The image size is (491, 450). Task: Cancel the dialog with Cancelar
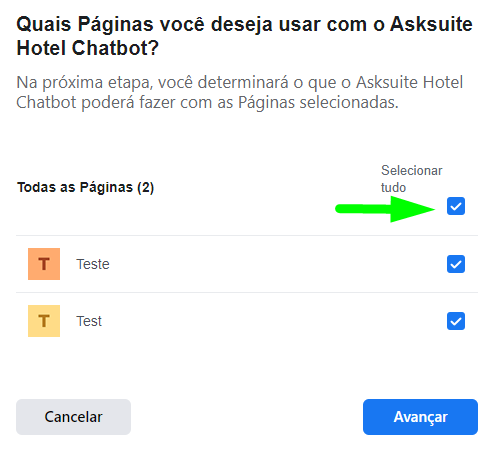[x=73, y=417]
